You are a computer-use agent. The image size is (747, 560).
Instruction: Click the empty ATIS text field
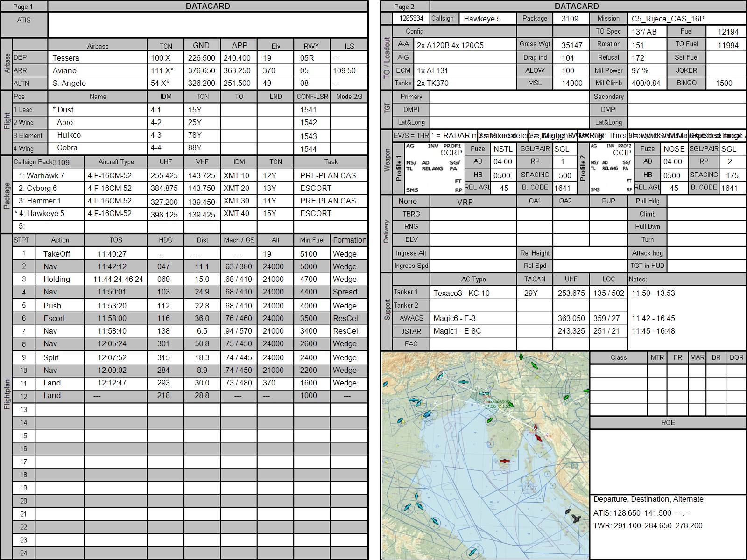pos(208,25)
